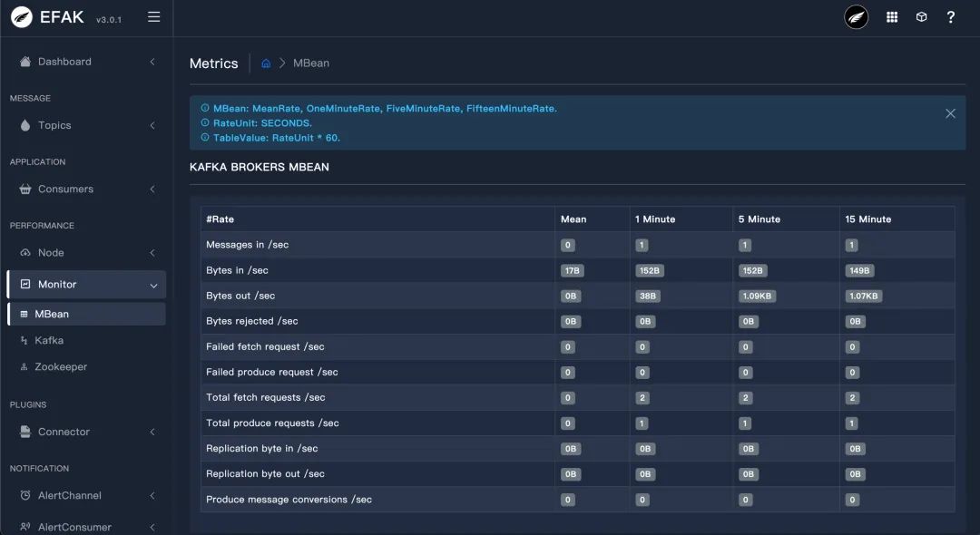980x535 pixels.
Task: Click the 1.07KB badge
Action: [x=863, y=296]
